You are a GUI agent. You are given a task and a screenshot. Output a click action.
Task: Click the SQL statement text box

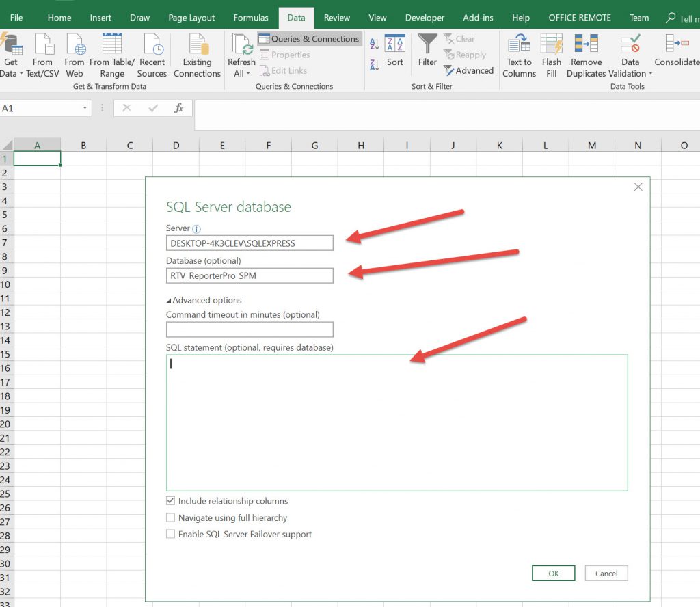pyautogui.click(x=396, y=422)
